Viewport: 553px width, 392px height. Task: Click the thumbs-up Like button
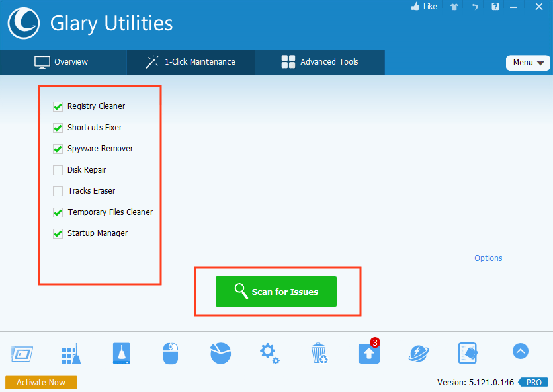[x=424, y=7]
